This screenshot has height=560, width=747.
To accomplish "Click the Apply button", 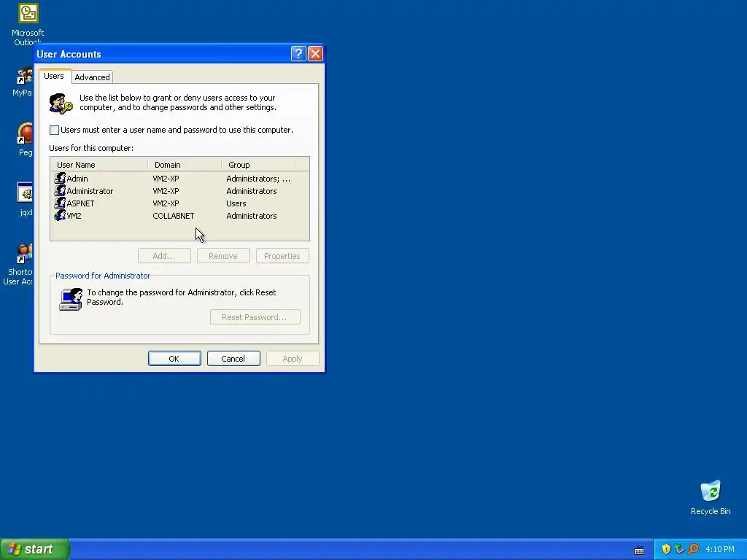I will [293, 359].
